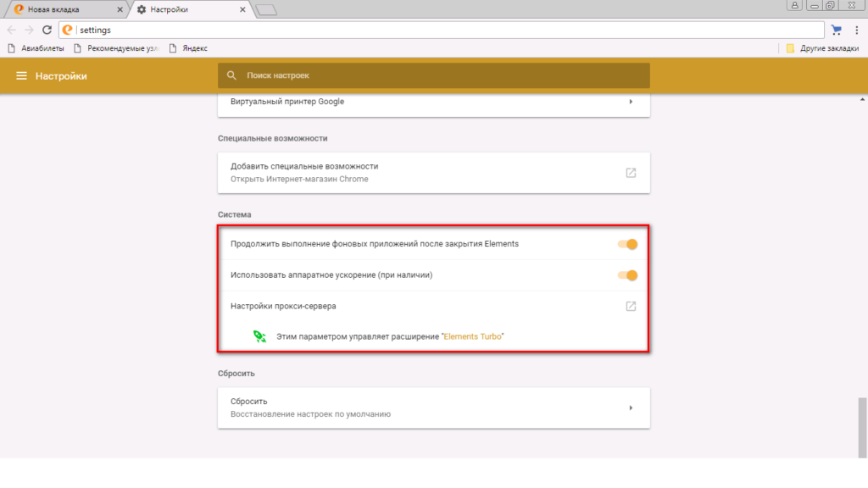Open the proxy settings external link icon

[631, 306]
